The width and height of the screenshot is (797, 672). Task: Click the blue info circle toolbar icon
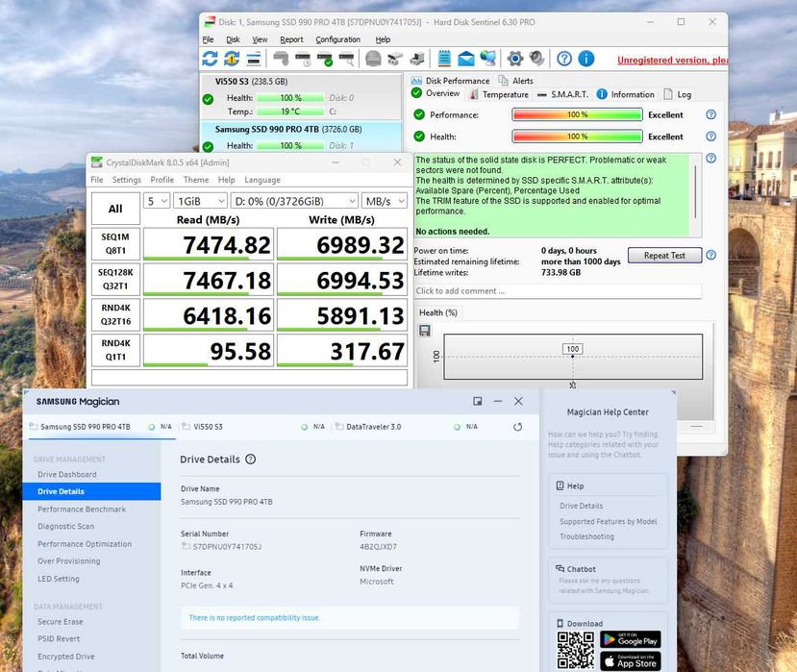pos(586,59)
